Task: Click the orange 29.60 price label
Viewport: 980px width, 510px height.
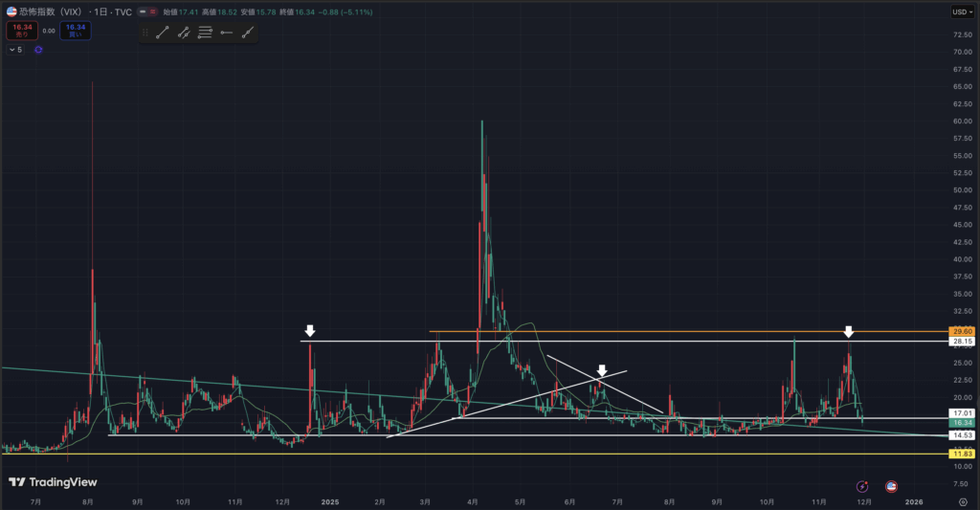Action: (962, 331)
